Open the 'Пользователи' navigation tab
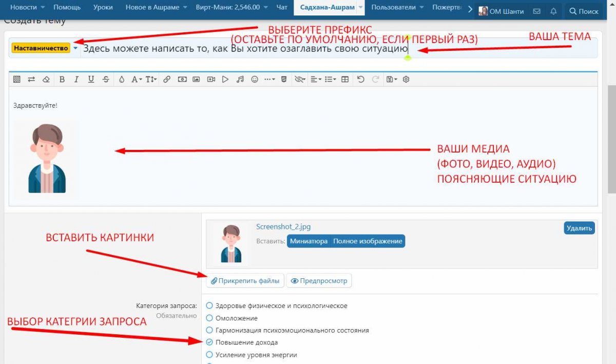This screenshot has height=364, width=616. point(392,8)
